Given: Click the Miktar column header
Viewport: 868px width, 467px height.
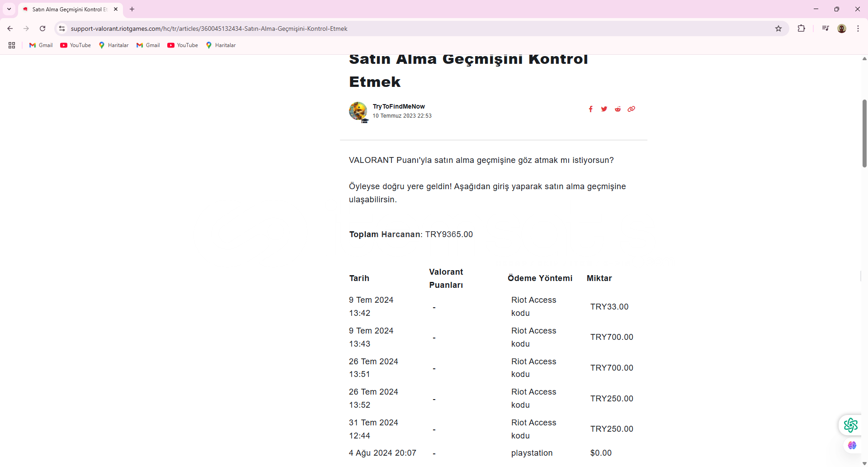Looking at the screenshot, I should pyautogui.click(x=599, y=278).
